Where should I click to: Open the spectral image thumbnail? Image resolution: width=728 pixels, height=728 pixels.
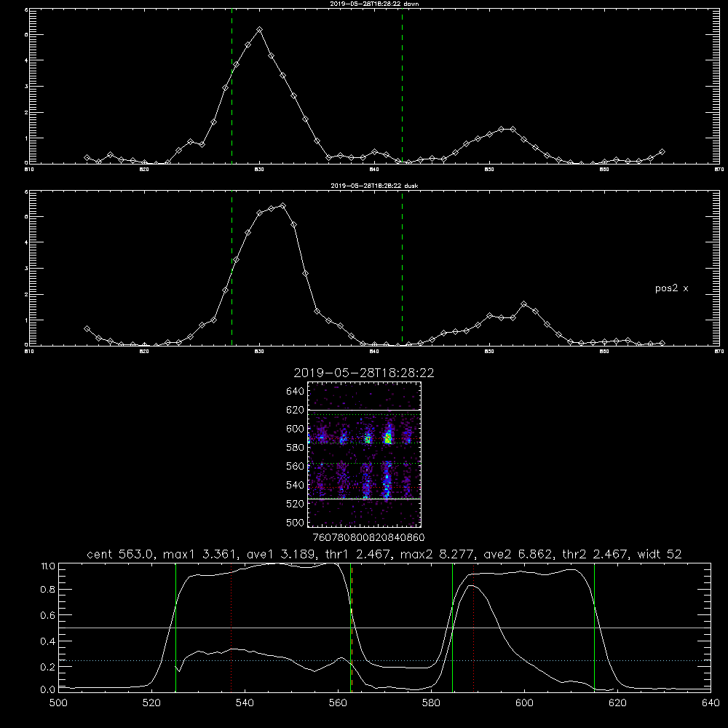tap(365, 454)
